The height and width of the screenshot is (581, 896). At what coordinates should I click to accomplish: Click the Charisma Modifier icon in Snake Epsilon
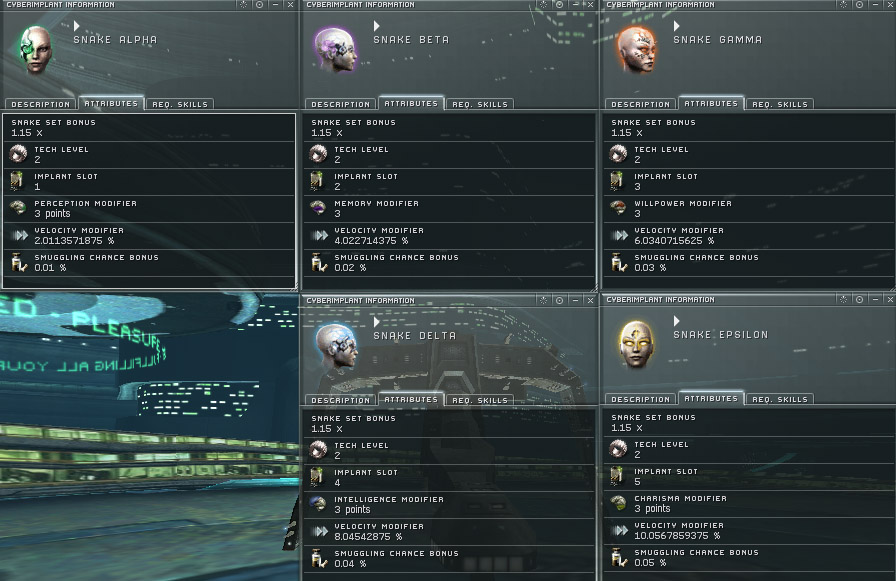(618, 503)
